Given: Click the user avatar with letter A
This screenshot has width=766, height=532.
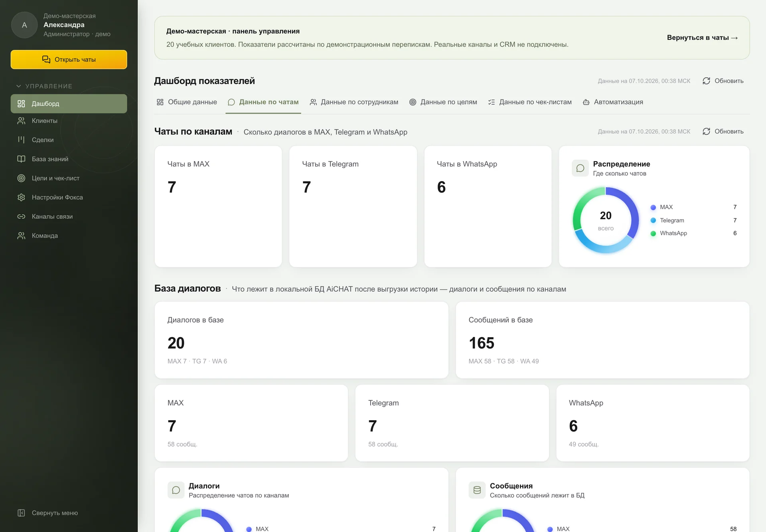Looking at the screenshot, I should 24,25.
